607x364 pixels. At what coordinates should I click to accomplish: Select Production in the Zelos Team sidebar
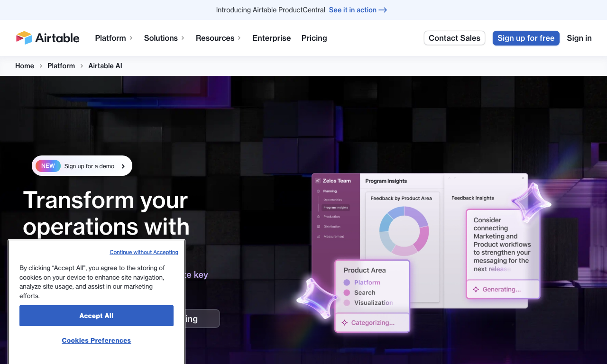pos(331,217)
